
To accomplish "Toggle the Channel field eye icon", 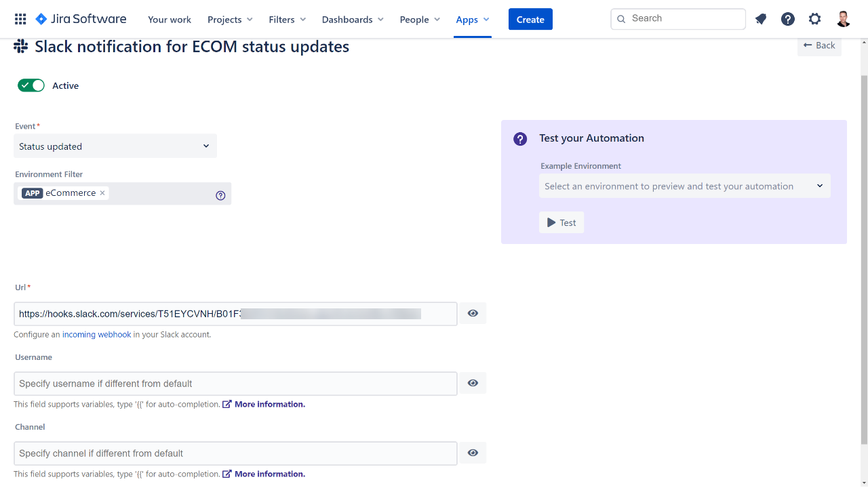I will (473, 453).
